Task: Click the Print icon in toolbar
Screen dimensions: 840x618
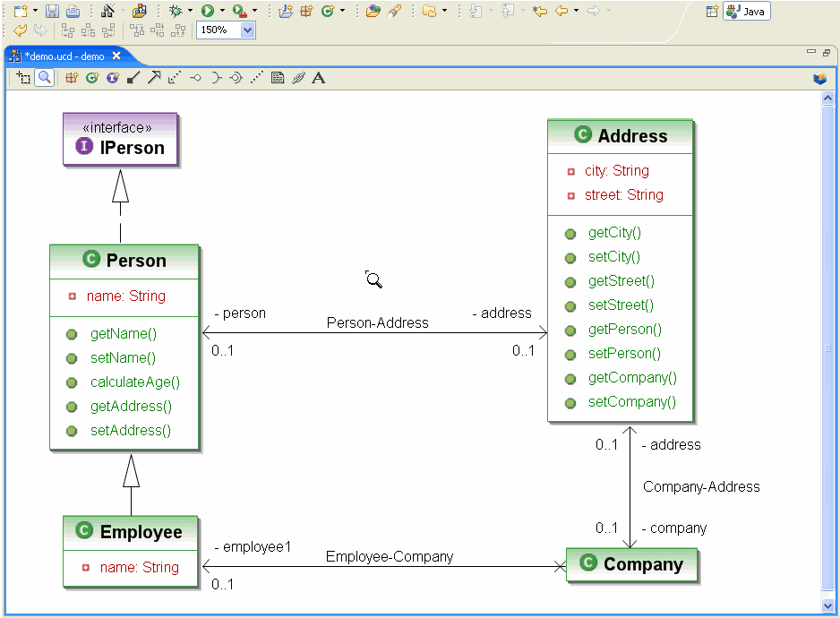Action: [x=73, y=11]
